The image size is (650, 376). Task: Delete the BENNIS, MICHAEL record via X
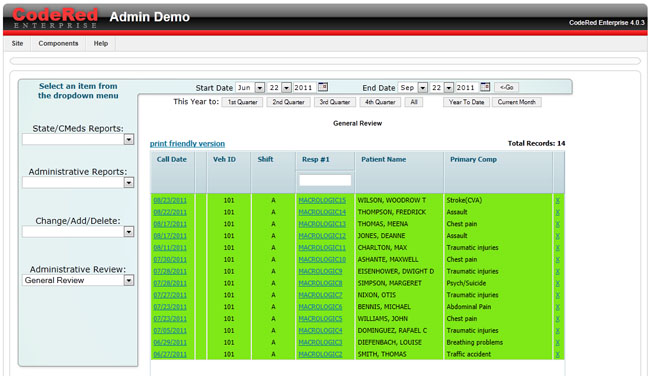coord(558,307)
